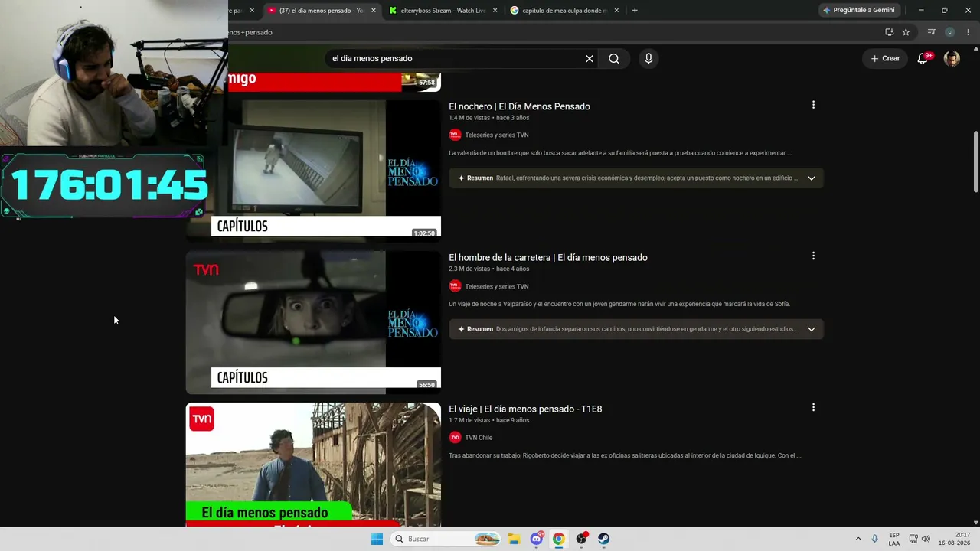Expand the Resumen for El nochero
This screenshot has width=980, height=551.
tap(812, 178)
